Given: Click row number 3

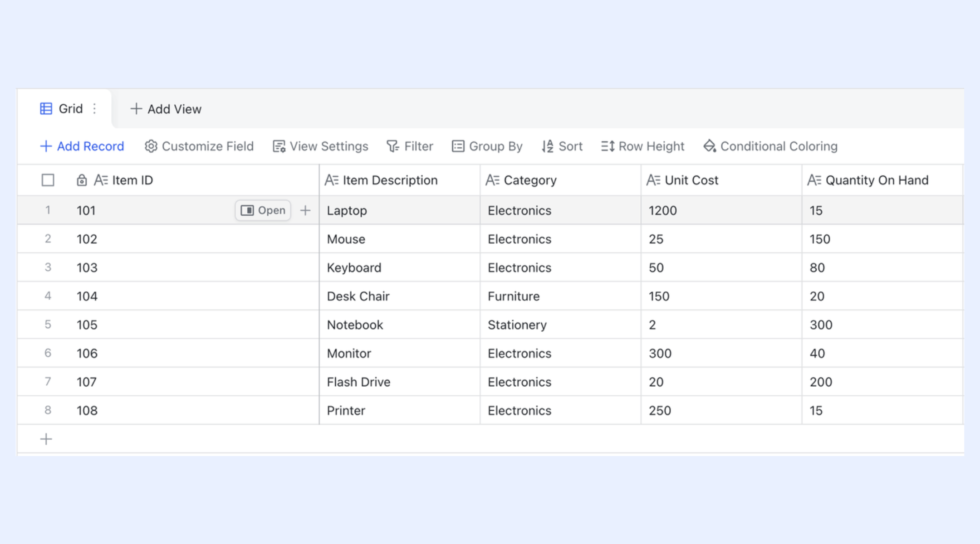Looking at the screenshot, I should pos(48,267).
